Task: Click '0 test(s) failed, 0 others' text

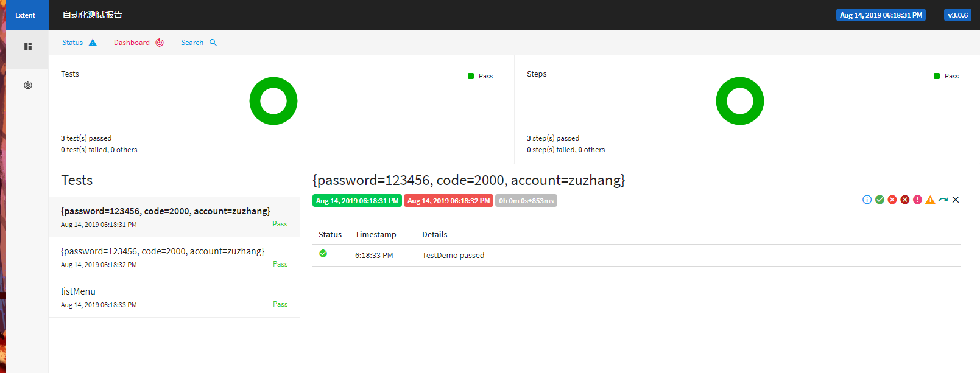Action: pyautogui.click(x=99, y=150)
